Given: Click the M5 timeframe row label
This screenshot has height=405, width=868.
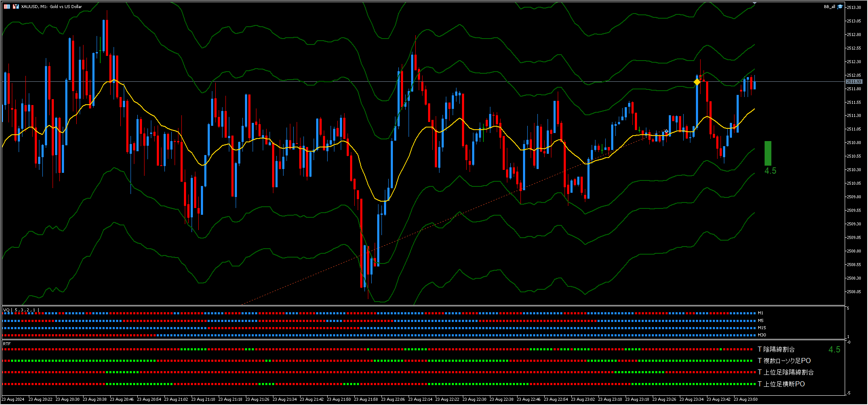Looking at the screenshot, I should (x=760, y=321).
